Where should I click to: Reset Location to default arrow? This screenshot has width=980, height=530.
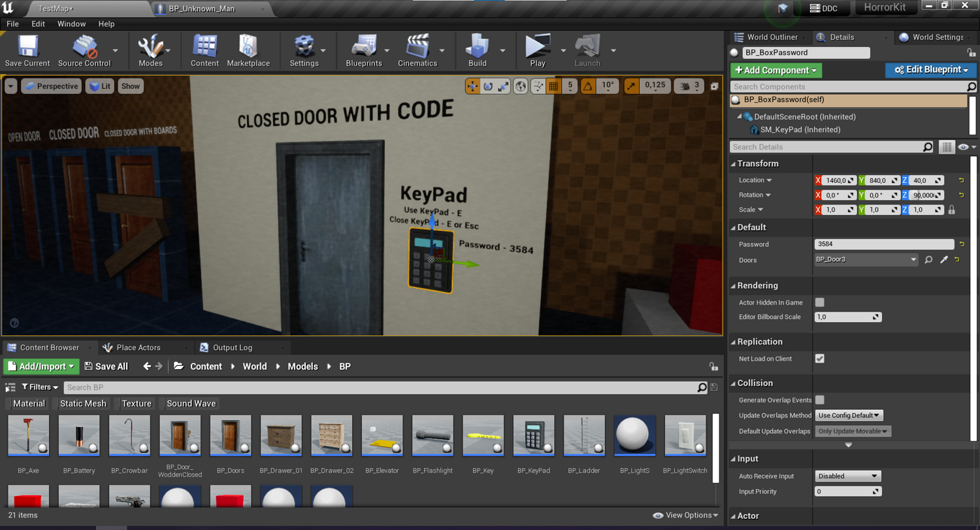pyautogui.click(x=962, y=180)
